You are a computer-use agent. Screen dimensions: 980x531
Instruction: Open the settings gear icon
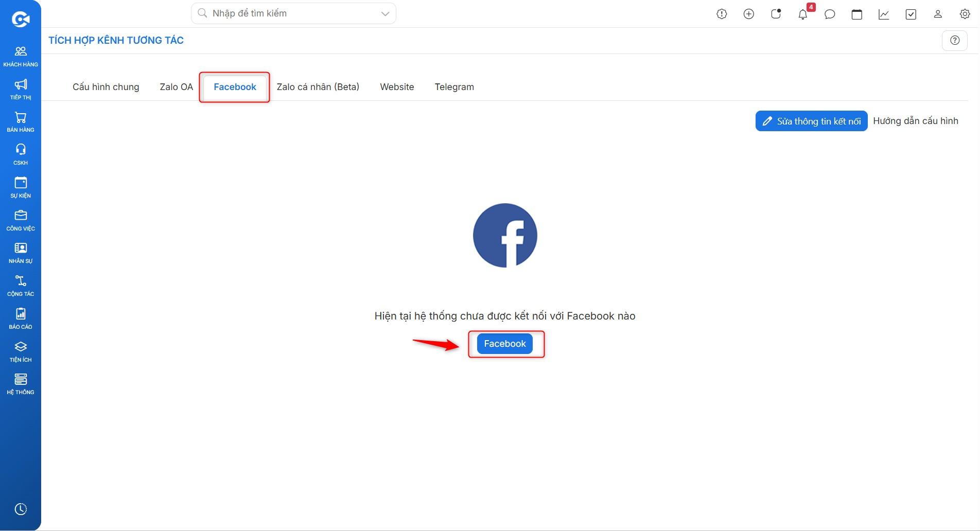point(965,14)
